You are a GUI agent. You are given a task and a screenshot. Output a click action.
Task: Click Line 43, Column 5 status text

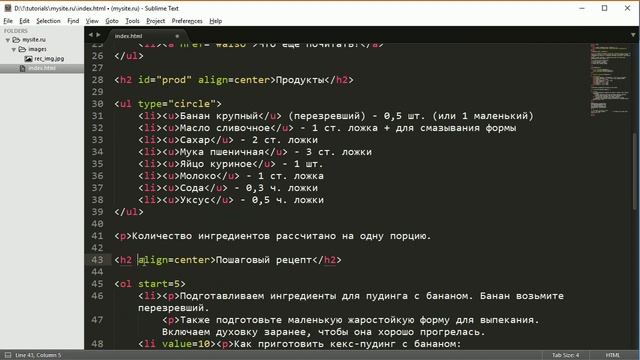tap(38, 355)
